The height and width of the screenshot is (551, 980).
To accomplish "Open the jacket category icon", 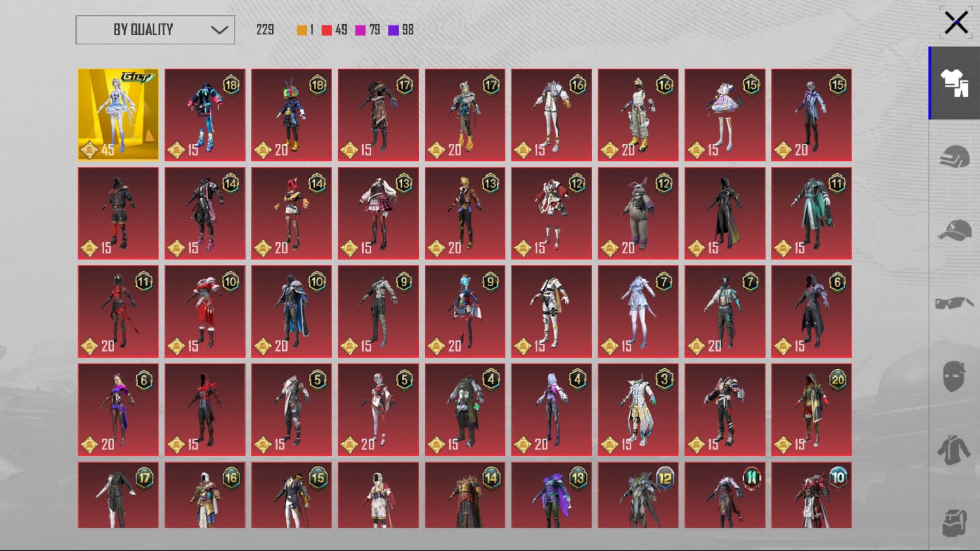I will 954,449.
